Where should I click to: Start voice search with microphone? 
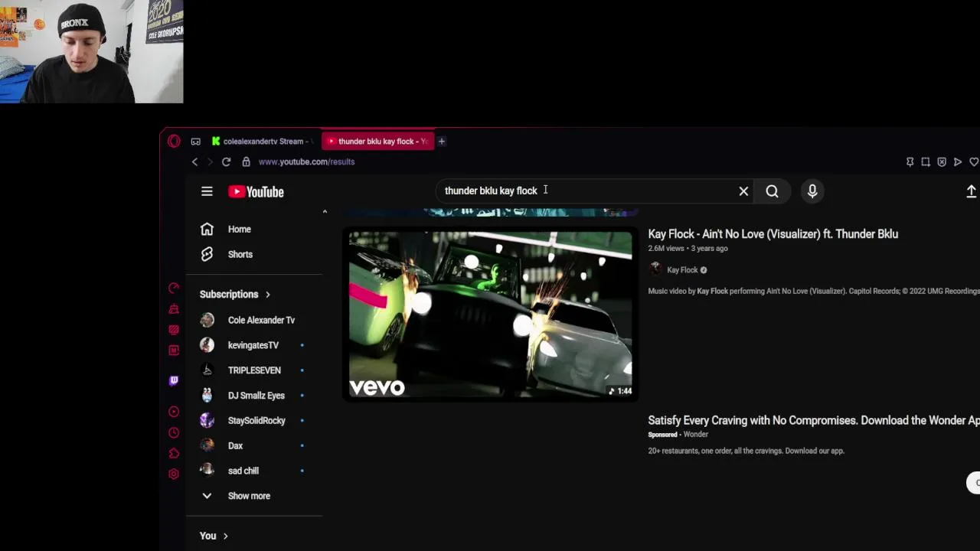point(812,191)
